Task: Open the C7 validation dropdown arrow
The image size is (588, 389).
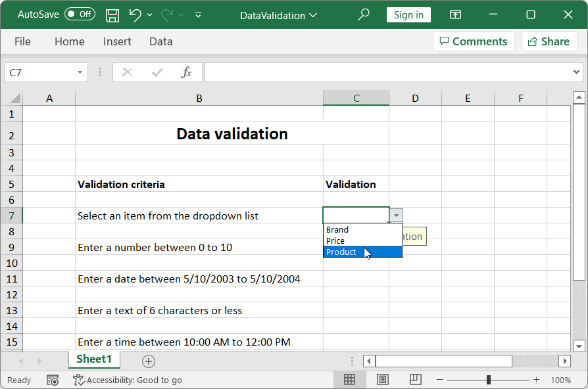Action: pyautogui.click(x=395, y=215)
